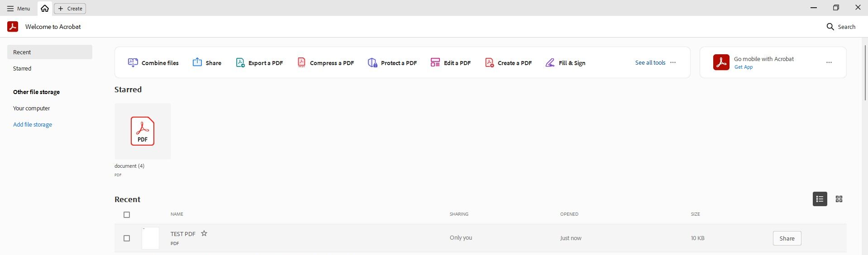The image size is (868, 255).
Task: Launch the Compress a PDF tool
Action: pyautogui.click(x=325, y=63)
